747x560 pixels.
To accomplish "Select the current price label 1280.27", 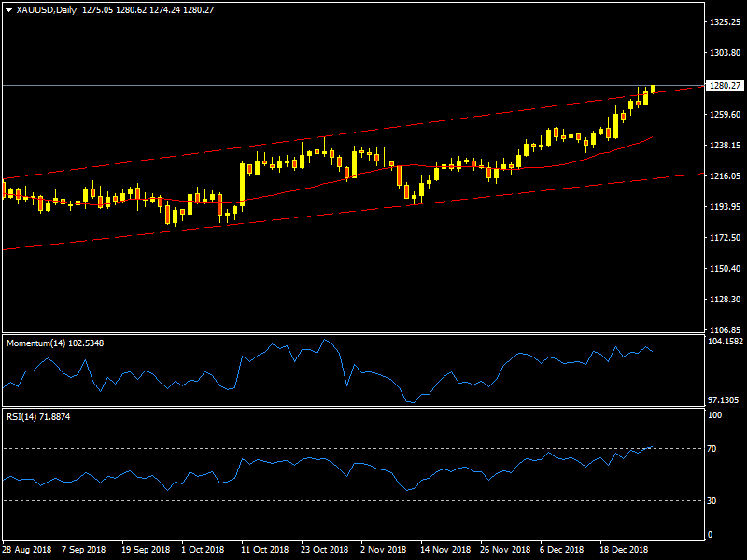I will pyautogui.click(x=725, y=85).
